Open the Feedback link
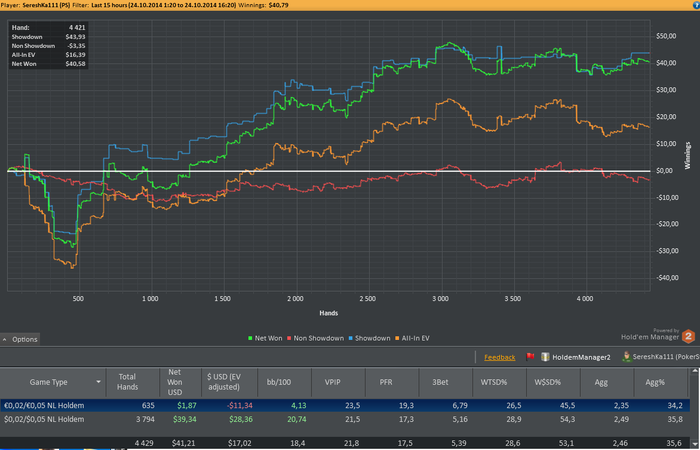This screenshot has width=700, height=450. coord(500,356)
